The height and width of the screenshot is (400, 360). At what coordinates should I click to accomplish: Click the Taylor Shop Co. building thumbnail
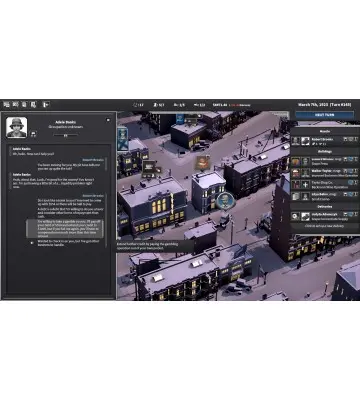[296, 184]
